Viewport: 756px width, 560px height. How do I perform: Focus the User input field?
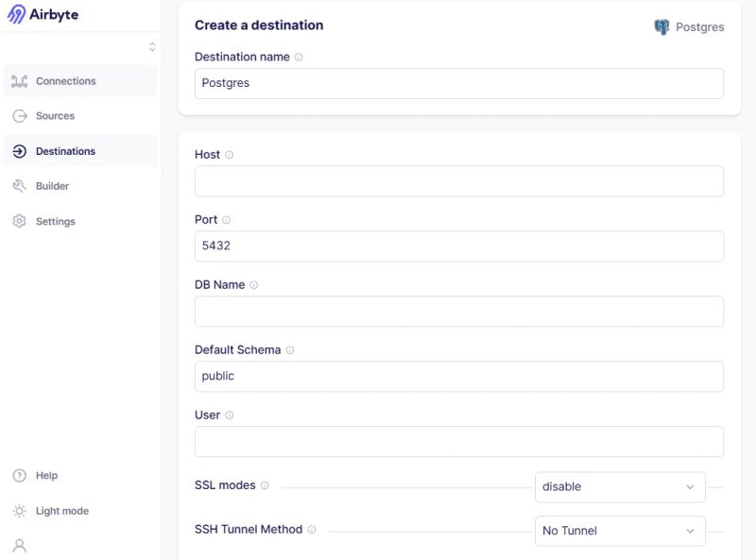(x=459, y=441)
